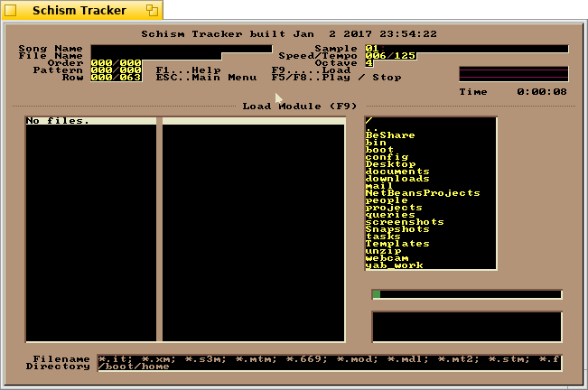Viewport: 588px width, 390px height.
Task: Click the Row counter 000/063
Action: click(116, 78)
